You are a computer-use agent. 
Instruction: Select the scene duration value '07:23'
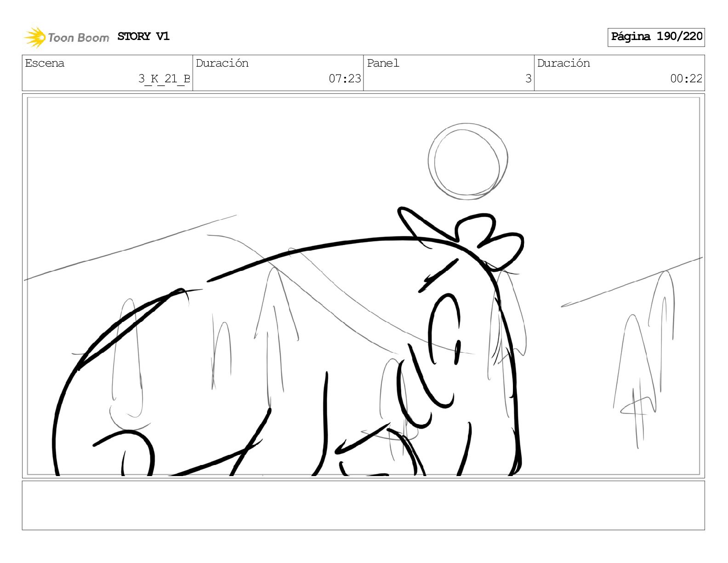pos(345,79)
